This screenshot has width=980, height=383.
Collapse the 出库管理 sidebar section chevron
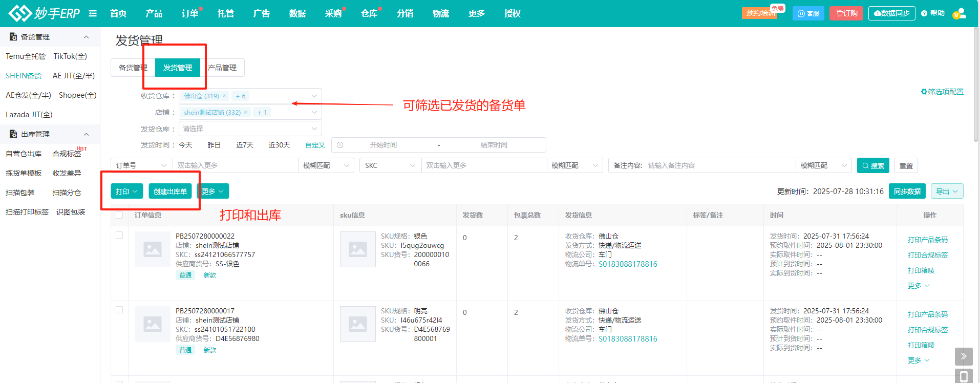[x=86, y=134]
